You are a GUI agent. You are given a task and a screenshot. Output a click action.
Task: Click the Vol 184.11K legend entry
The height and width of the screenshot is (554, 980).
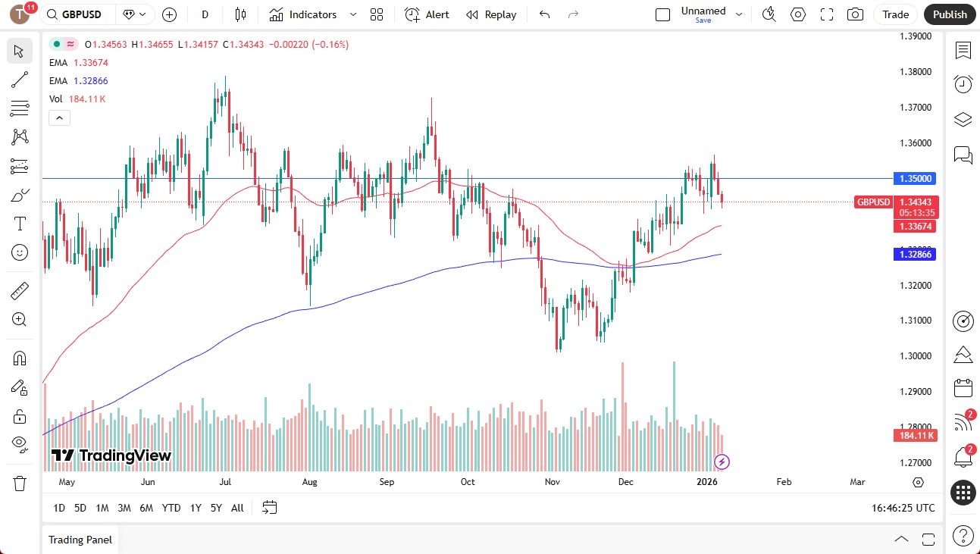point(77,99)
